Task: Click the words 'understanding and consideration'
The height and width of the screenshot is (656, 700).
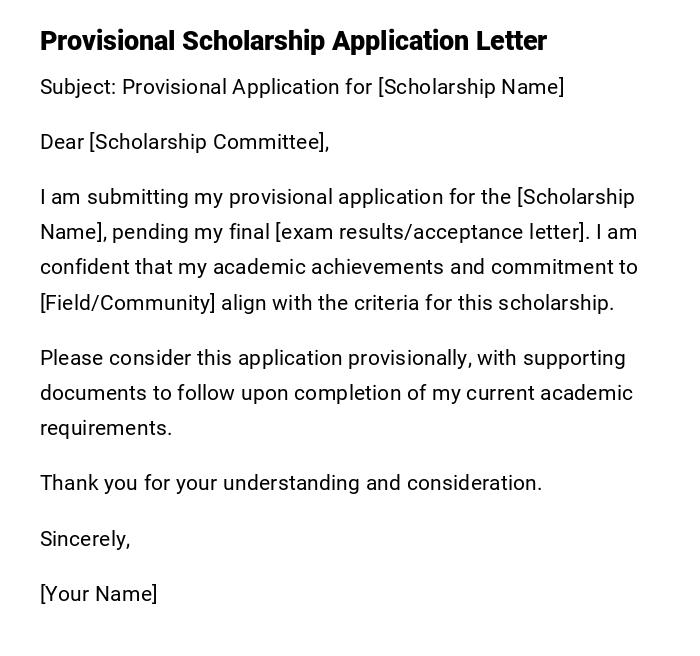Action: [381, 483]
